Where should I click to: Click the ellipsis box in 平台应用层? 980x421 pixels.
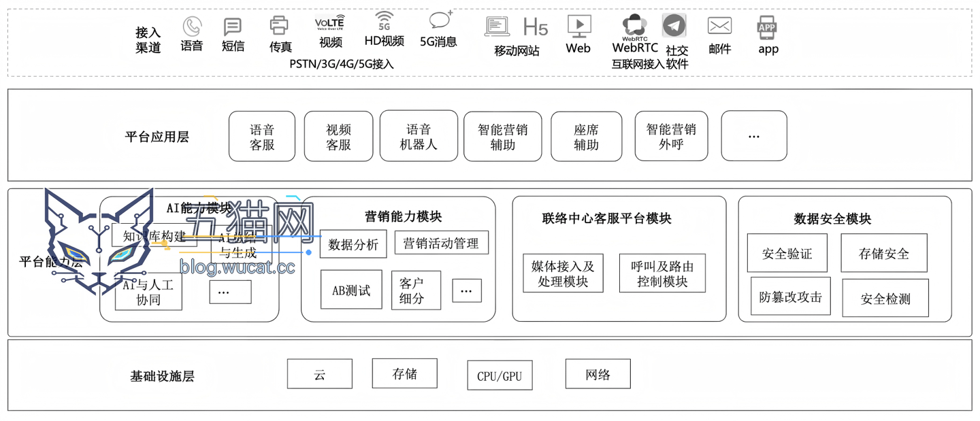(x=754, y=136)
